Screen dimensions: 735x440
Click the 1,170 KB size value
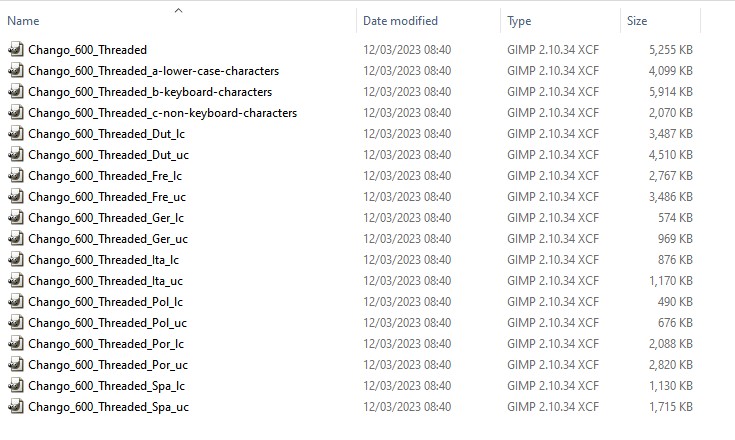coord(671,281)
